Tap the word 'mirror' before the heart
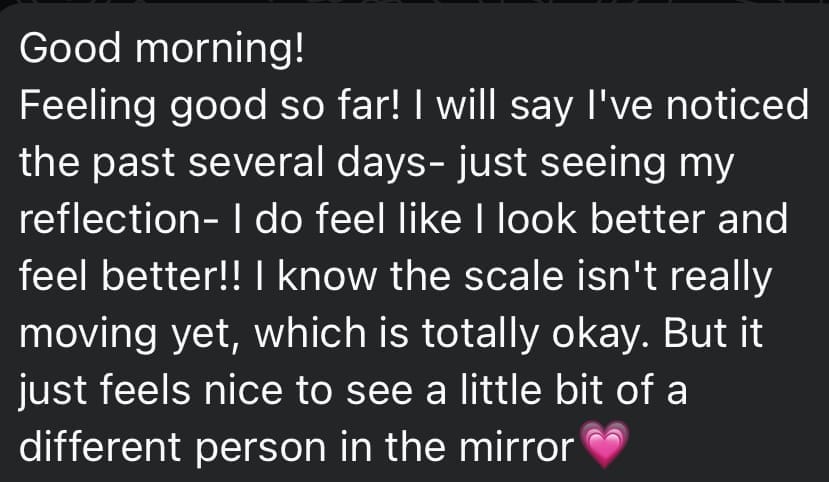Viewport: 829px width, 482px height. point(517,447)
